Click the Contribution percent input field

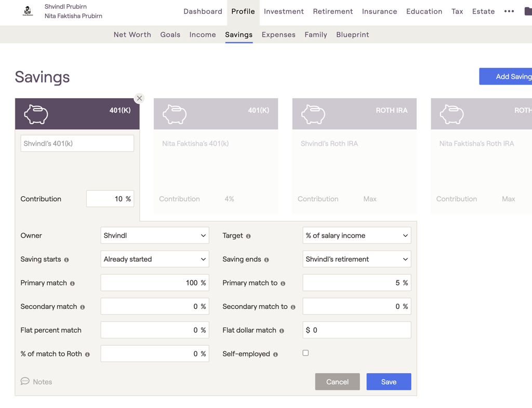coord(109,199)
